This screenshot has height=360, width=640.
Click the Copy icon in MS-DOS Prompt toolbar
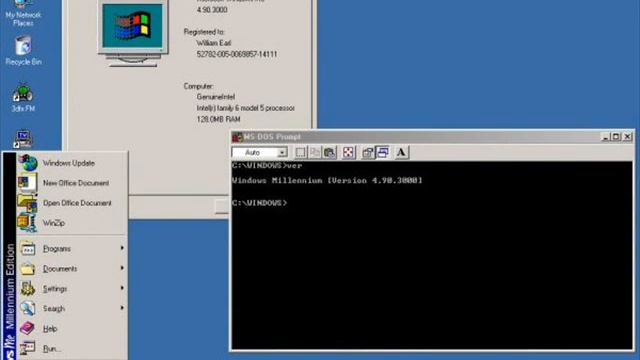point(315,152)
